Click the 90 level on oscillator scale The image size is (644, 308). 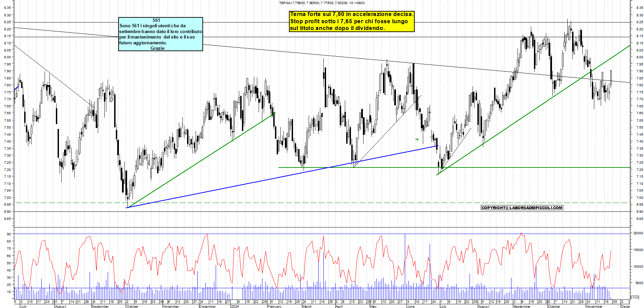[9, 234]
